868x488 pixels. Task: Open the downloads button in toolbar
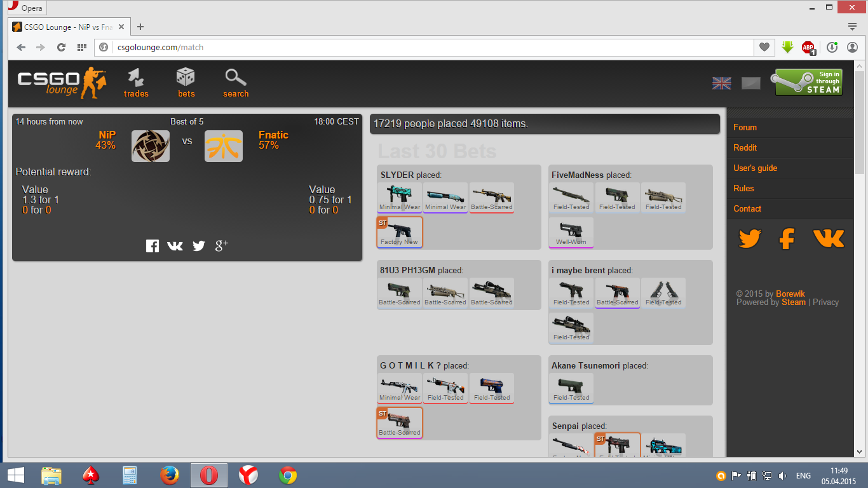832,47
